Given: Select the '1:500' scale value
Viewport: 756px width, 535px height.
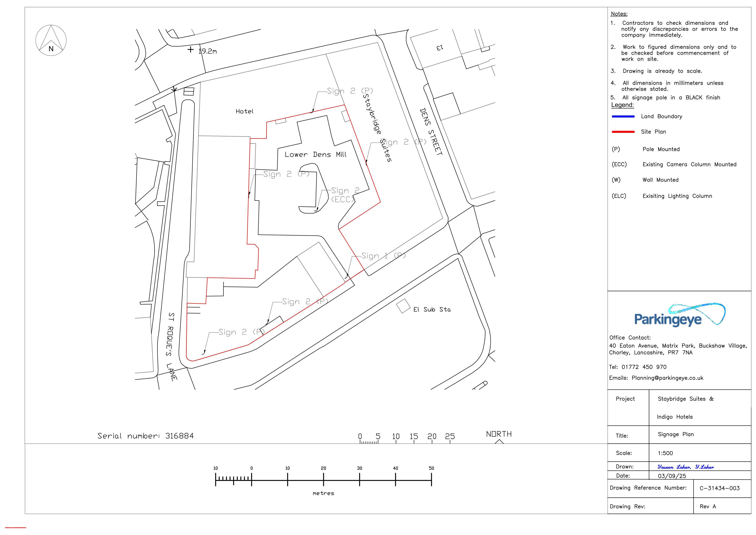Looking at the screenshot, I should (x=665, y=453).
